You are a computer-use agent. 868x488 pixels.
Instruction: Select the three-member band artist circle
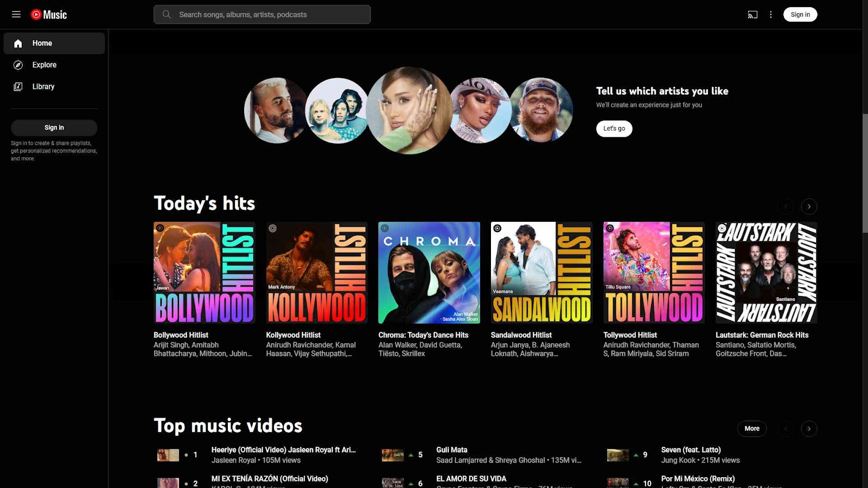(x=337, y=111)
